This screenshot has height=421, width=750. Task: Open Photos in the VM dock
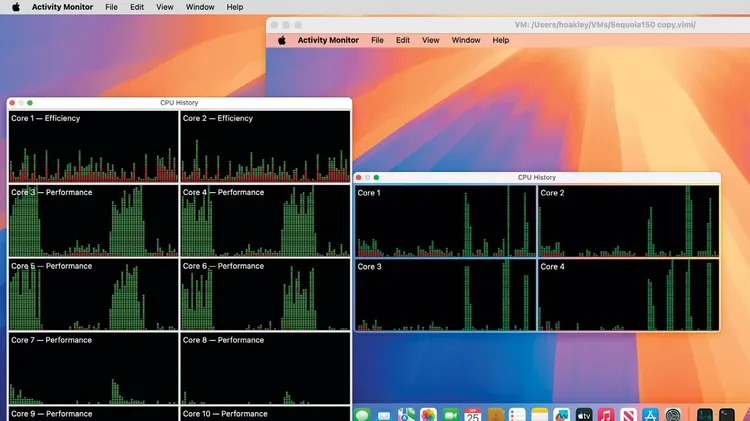pyautogui.click(x=428, y=415)
